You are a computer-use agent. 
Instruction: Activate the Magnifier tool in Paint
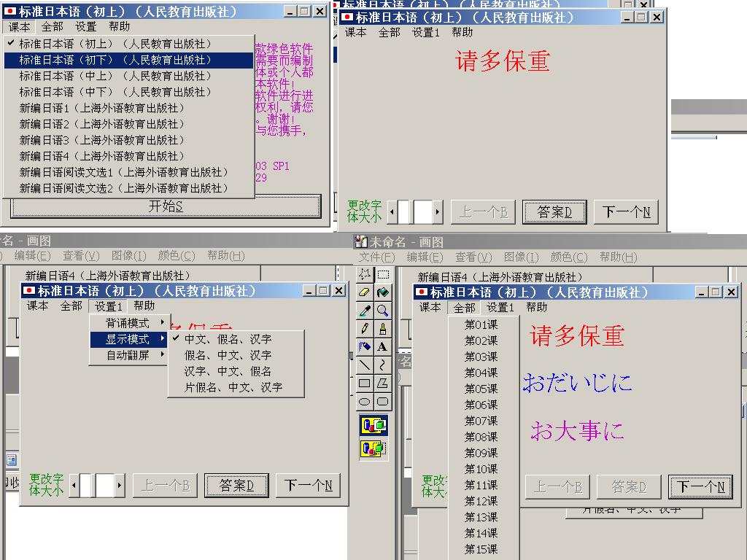[x=382, y=311]
